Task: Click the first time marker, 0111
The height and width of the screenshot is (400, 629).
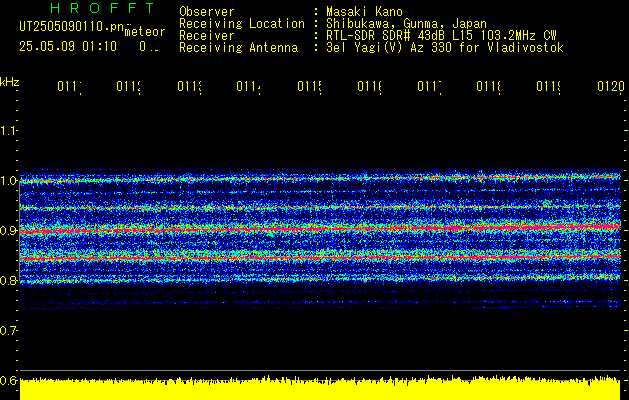Action: [69, 86]
